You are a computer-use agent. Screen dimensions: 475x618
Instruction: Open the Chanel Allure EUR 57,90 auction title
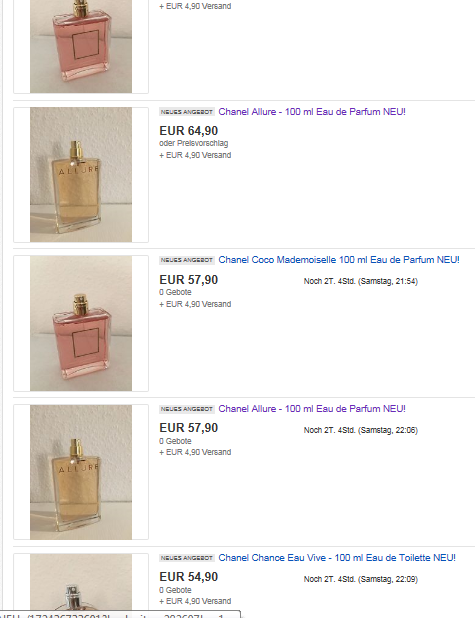[x=312, y=409]
